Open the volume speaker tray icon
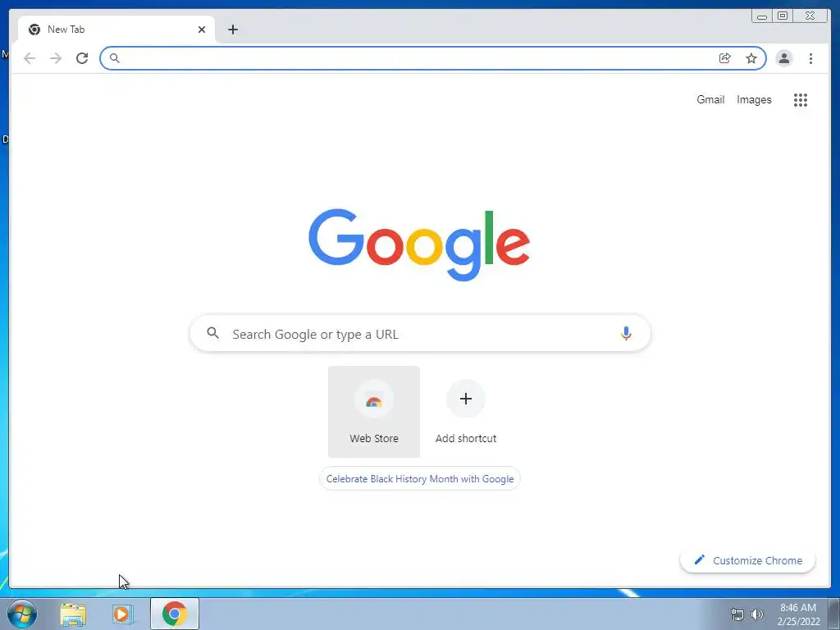840x630 pixels. 757,614
